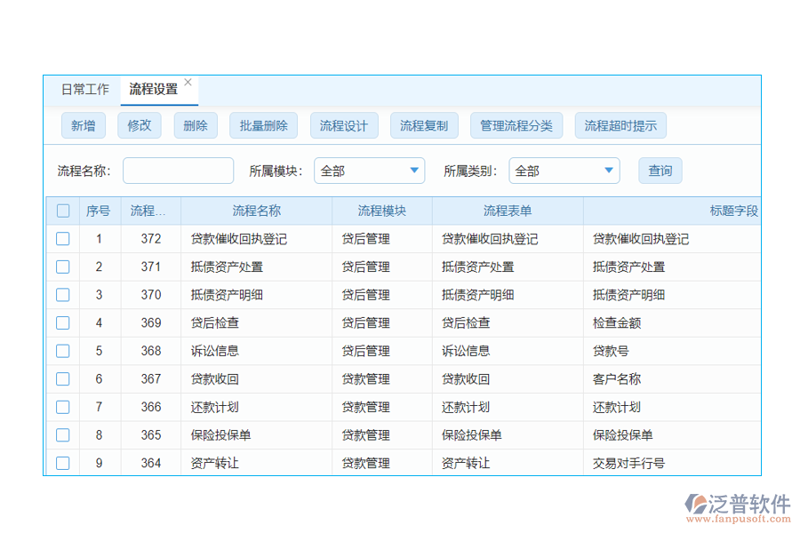Screen dimensions: 800x533
Task: Open 流程超时提示
Action: [620, 125]
